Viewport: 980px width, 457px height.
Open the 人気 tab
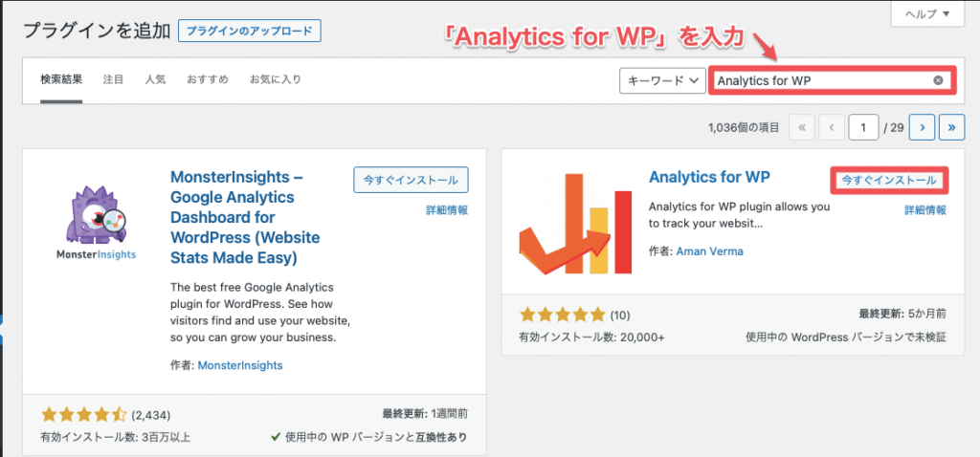coord(156,79)
